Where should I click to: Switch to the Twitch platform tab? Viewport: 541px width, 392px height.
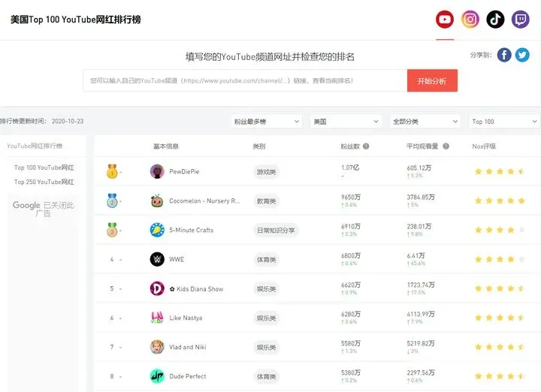520,20
